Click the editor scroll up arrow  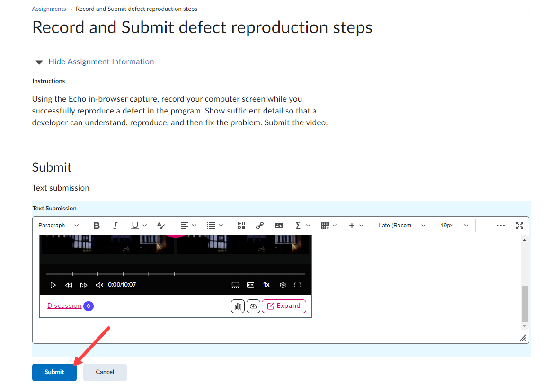pos(524,240)
